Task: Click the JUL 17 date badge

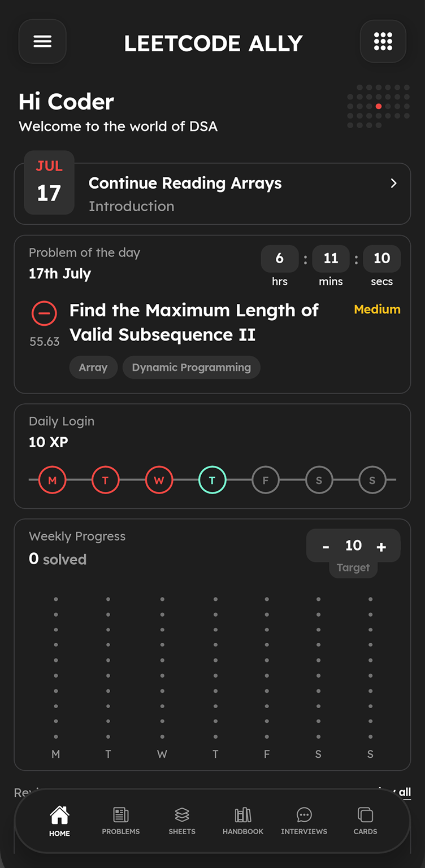Action: (x=49, y=182)
